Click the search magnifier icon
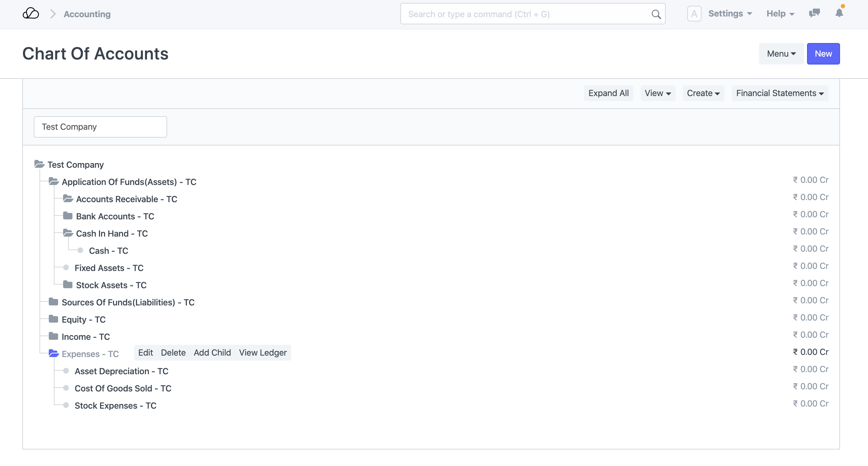The width and height of the screenshot is (868, 466). (656, 14)
